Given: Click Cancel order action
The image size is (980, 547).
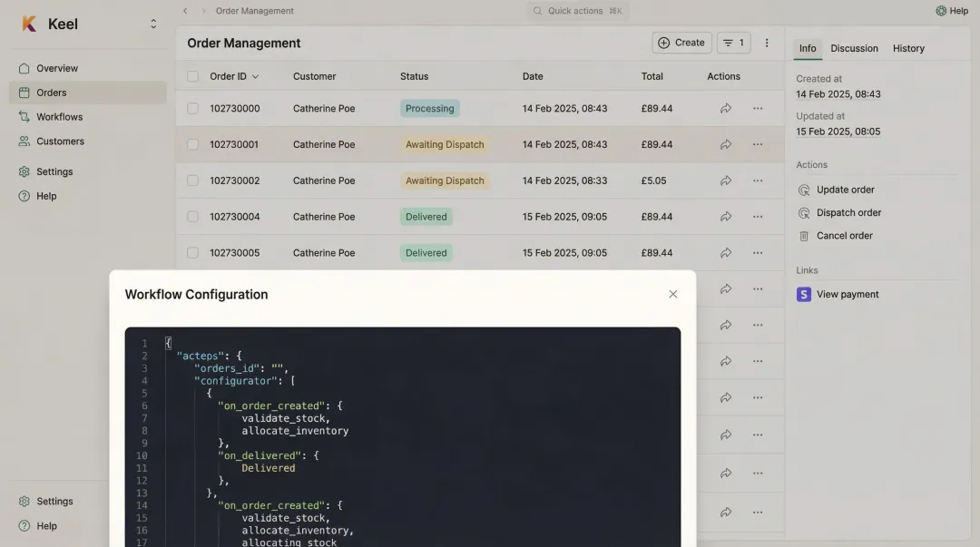Looking at the screenshot, I should click(x=844, y=236).
